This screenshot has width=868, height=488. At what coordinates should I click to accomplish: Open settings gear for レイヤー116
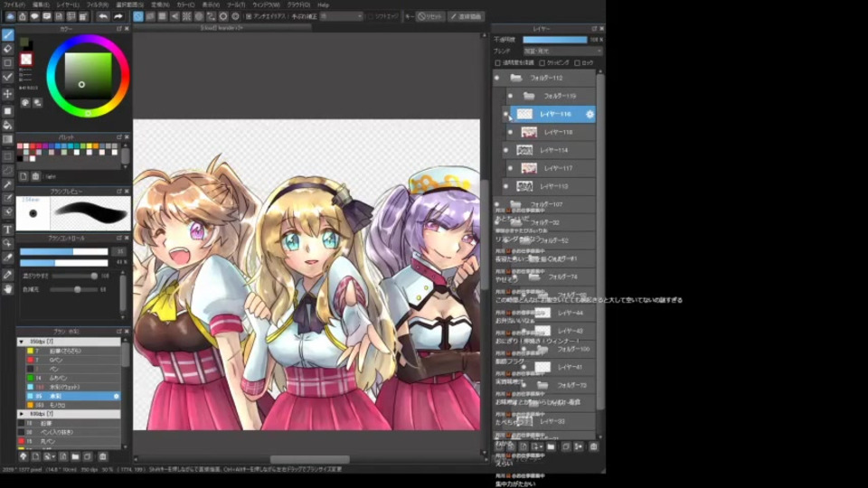coord(590,114)
